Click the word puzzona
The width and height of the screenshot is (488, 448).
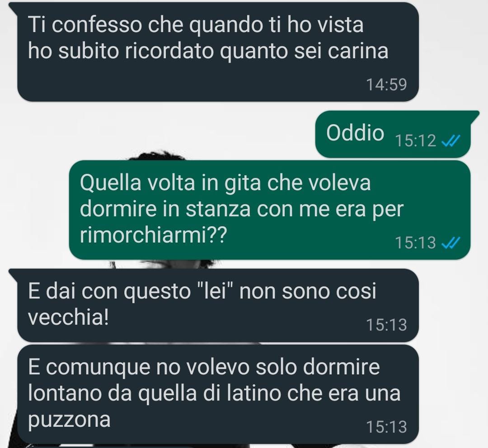tap(69, 420)
